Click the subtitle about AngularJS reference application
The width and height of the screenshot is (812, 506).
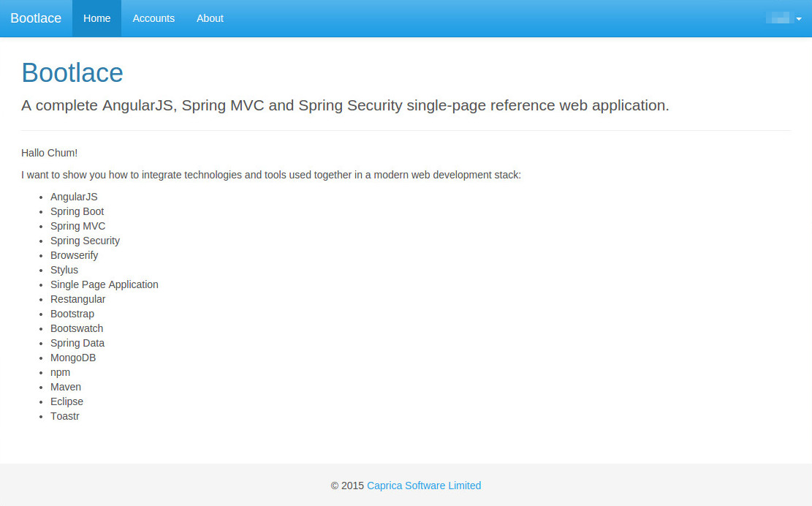(345, 105)
